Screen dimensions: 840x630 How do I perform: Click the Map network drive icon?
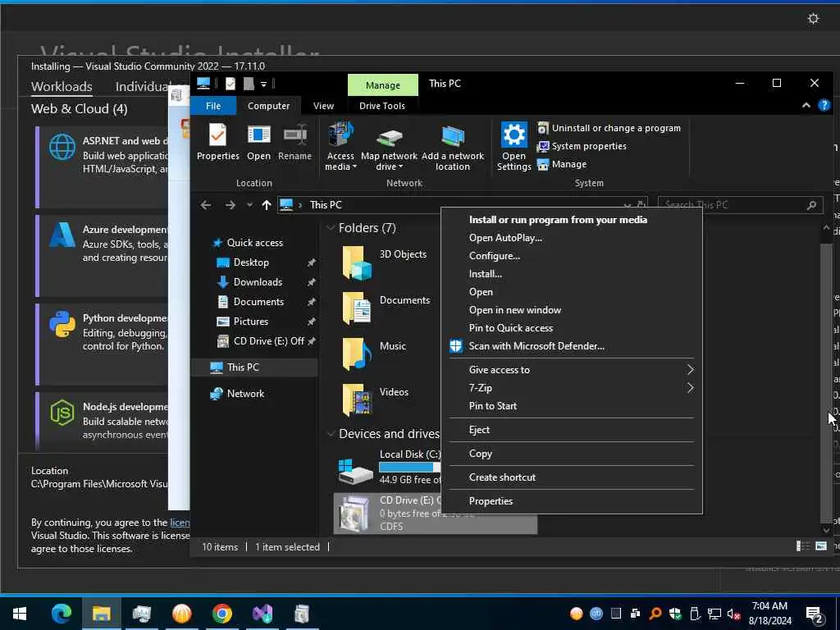(x=390, y=137)
